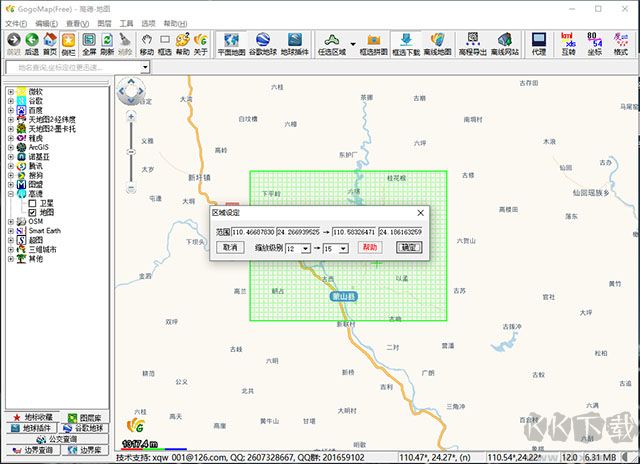640x464 pixels.
Task: Click the 坐标 coordinates toolbar icon
Action: (x=594, y=43)
